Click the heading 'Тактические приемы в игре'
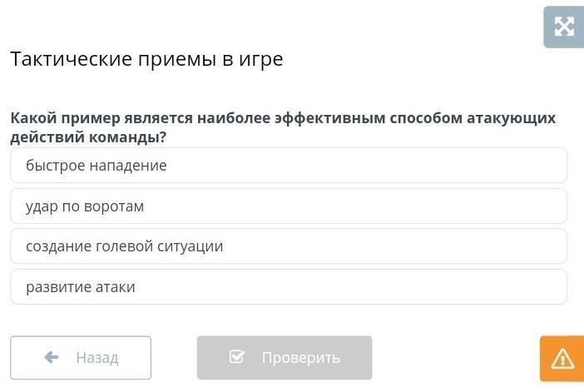 pyautogui.click(x=146, y=59)
